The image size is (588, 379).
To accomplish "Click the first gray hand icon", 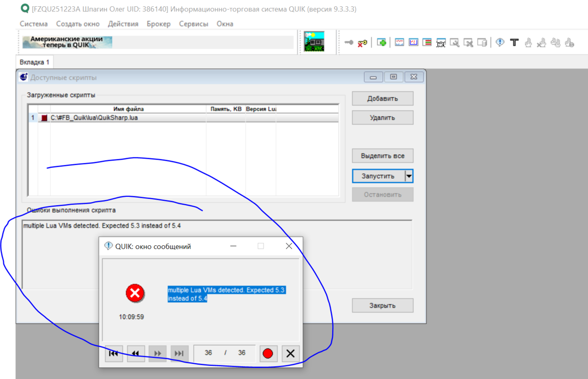I will 528,43.
